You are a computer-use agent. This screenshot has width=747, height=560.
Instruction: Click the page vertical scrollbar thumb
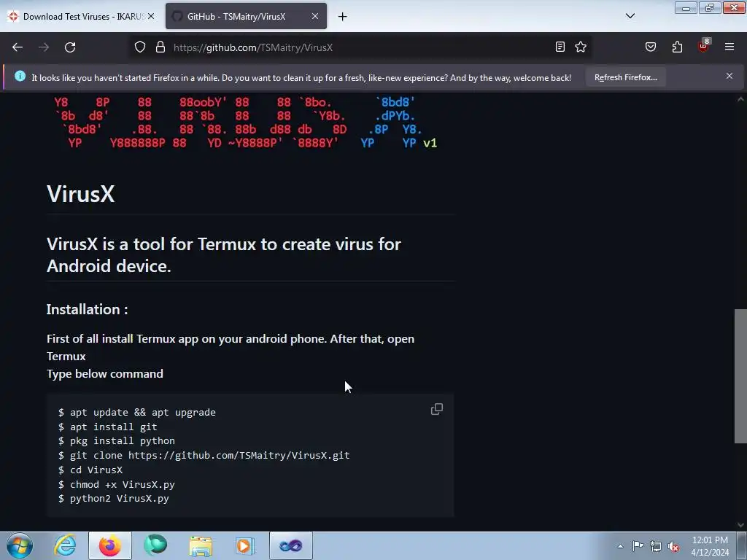740,376
